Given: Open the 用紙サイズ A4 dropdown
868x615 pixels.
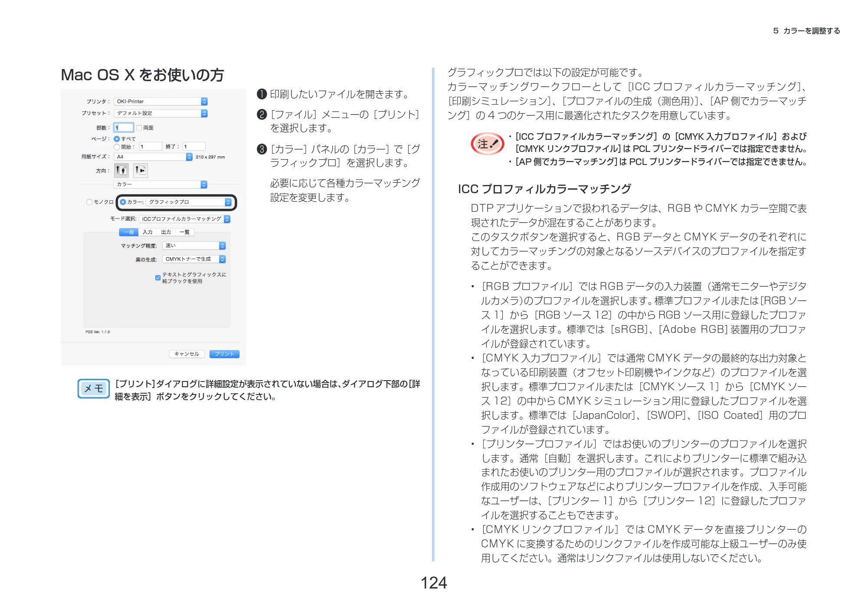Looking at the screenshot, I should tap(153, 157).
